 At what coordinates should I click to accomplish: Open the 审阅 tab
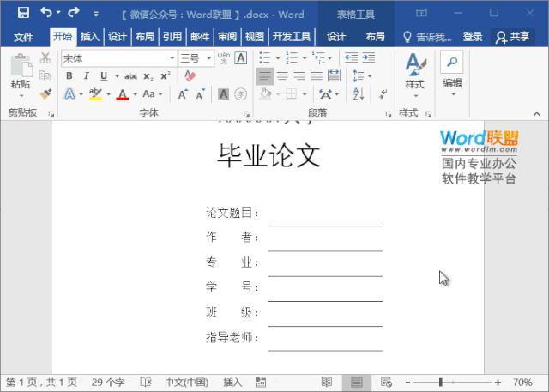click(227, 37)
